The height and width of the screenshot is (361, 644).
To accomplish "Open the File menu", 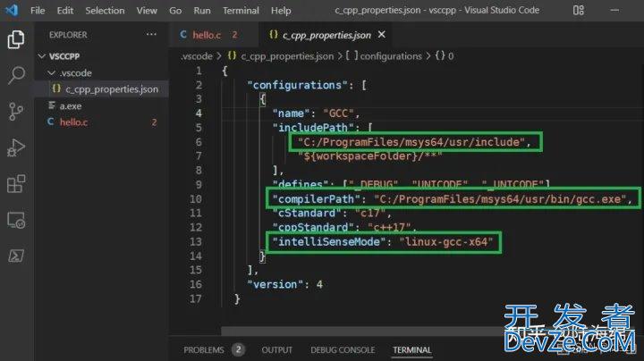I will tap(38, 10).
